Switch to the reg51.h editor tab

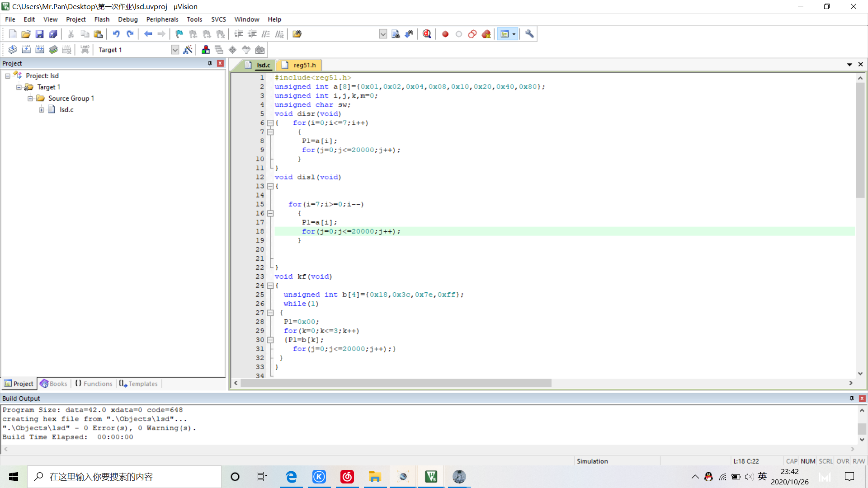point(299,65)
